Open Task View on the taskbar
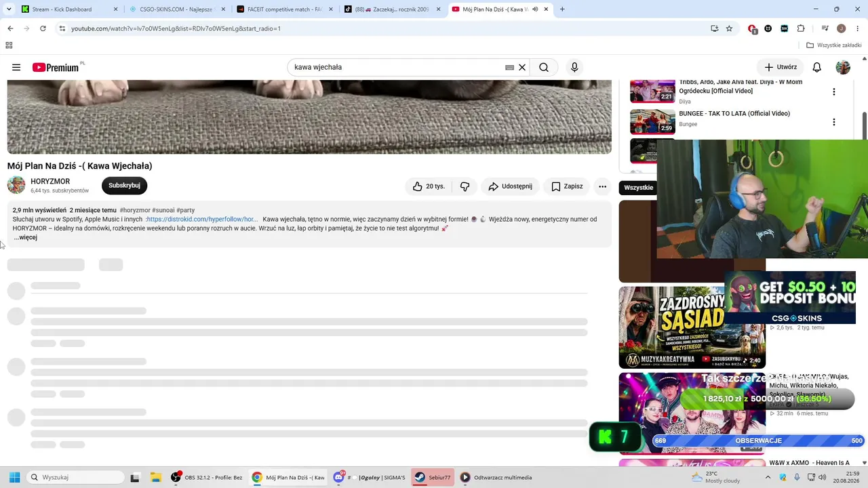 tap(135, 477)
